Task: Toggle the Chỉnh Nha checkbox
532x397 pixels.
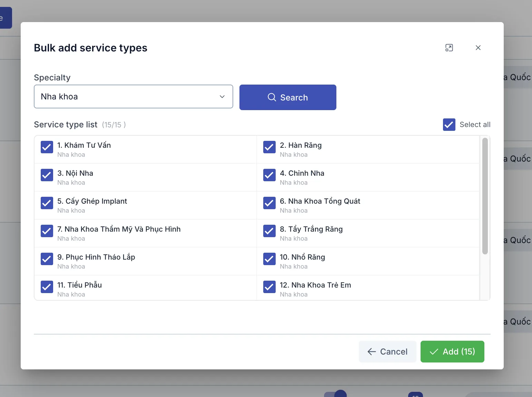Action: [x=269, y=175]
